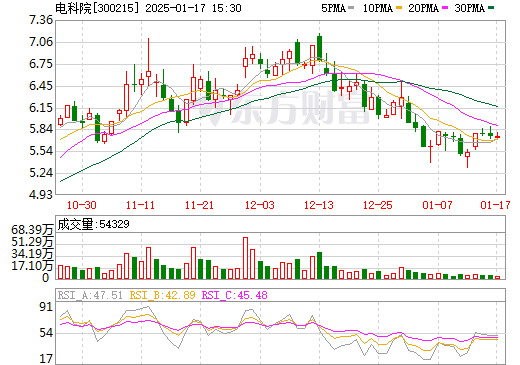Click the RSI_B:42.89 indicator label

[x=162, y=295]
